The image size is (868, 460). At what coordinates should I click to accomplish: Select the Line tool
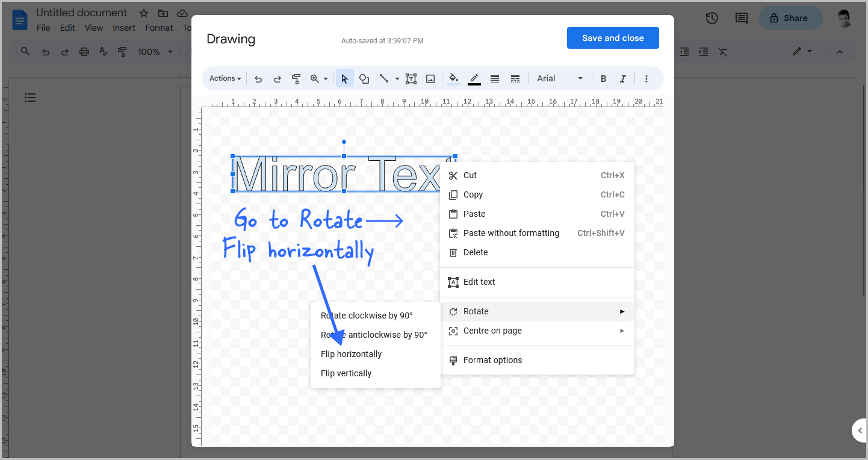pyautogui.click(x=385, y=78)
